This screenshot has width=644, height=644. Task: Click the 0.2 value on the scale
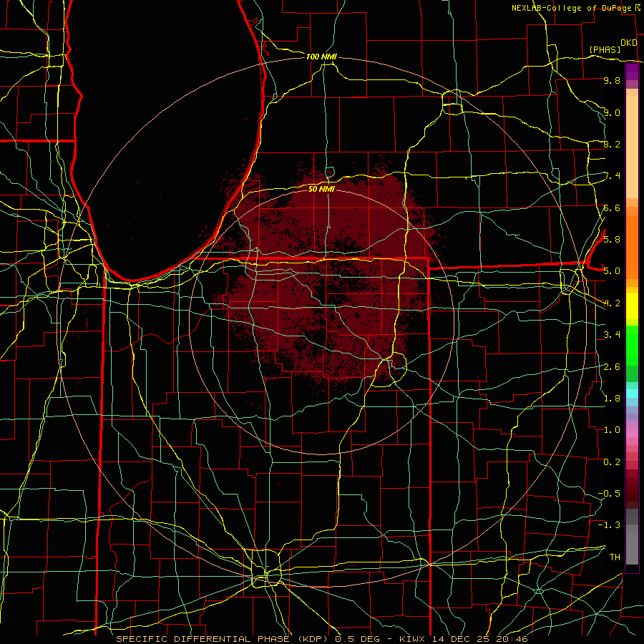click(612, 462)
